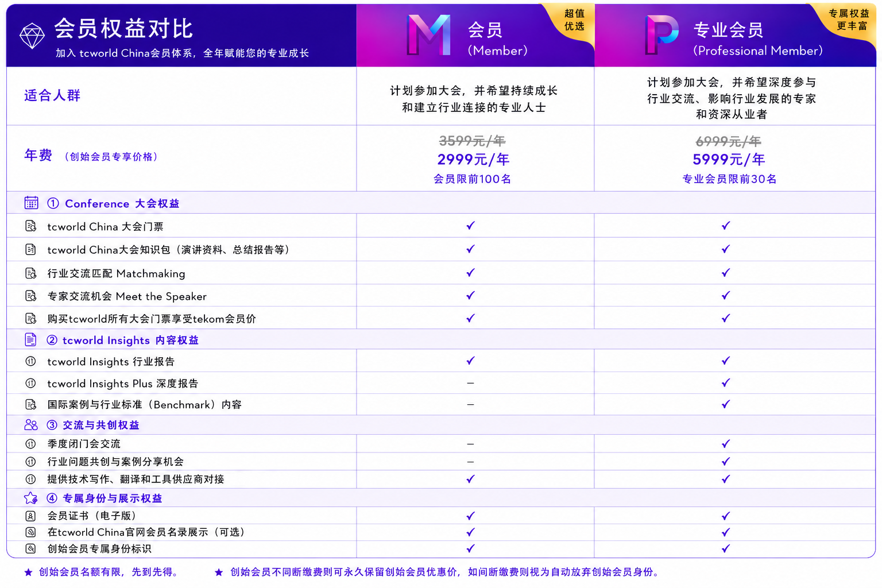Click the Professional checkmark for Insights Plus 深度报告
Screen dimensions: 882x588
pos(726,382)
